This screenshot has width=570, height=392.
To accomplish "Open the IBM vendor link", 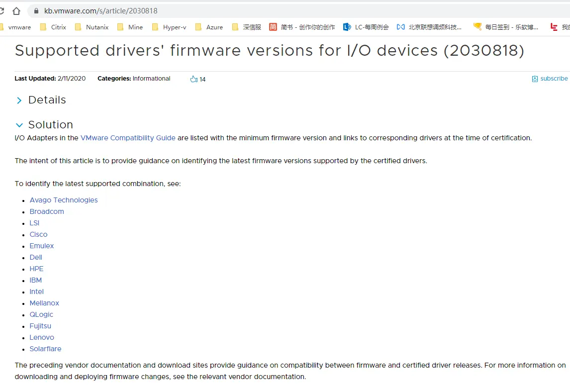I will (x=36, y=280).
